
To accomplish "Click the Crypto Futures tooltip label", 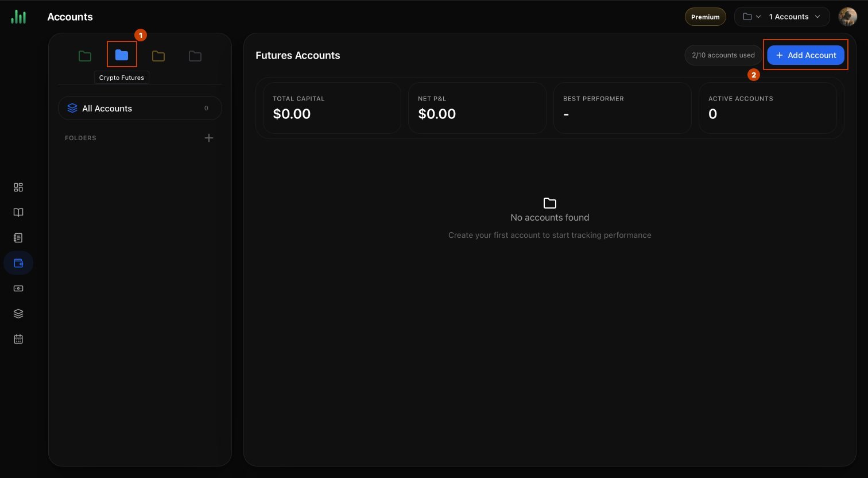I will click(122, 78).
